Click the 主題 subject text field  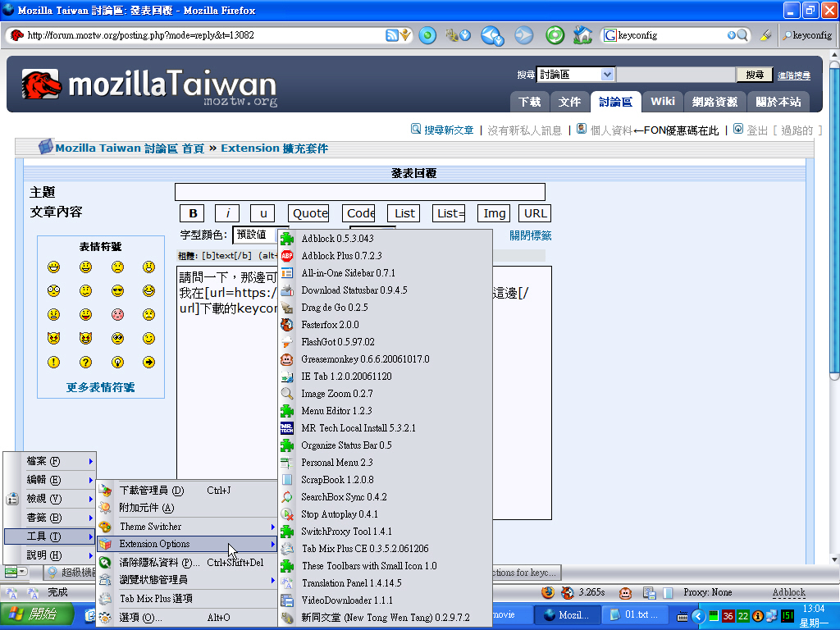click(359, 192)
